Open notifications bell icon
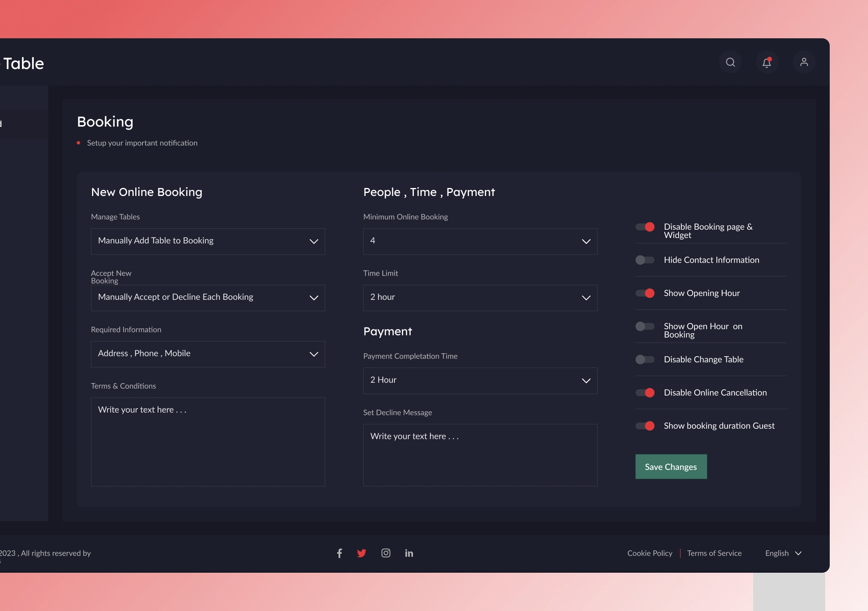Viewport: 868px width, 611px height. point(767,62)
